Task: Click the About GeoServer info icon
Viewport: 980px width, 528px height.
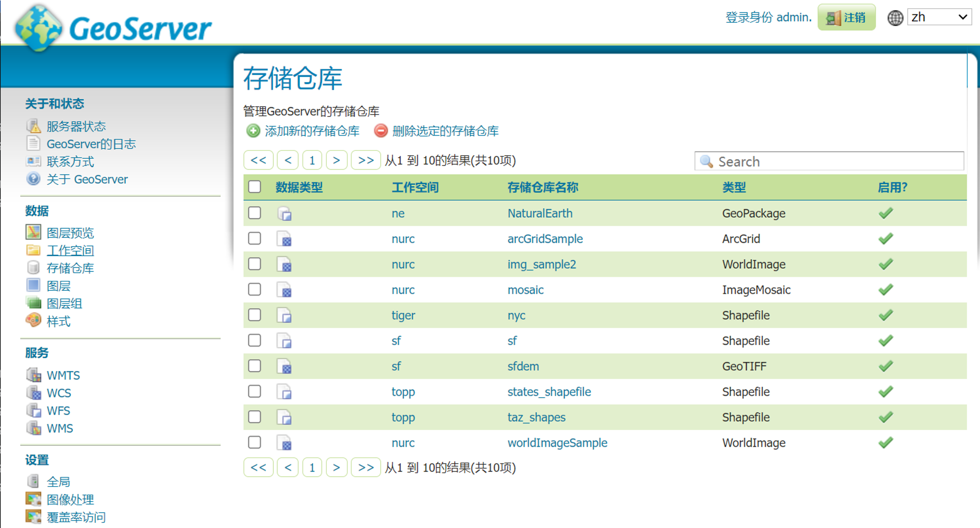Action: point(34,179)
